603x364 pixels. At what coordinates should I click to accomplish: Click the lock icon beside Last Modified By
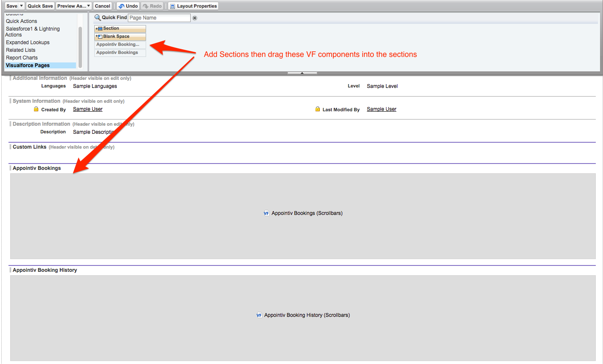[x=318, y=109]
